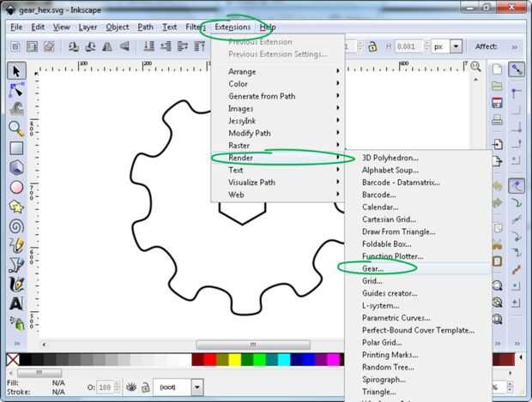Open the View menu
The width and height of the screenshot is (532, 402).
click(62, 27)
